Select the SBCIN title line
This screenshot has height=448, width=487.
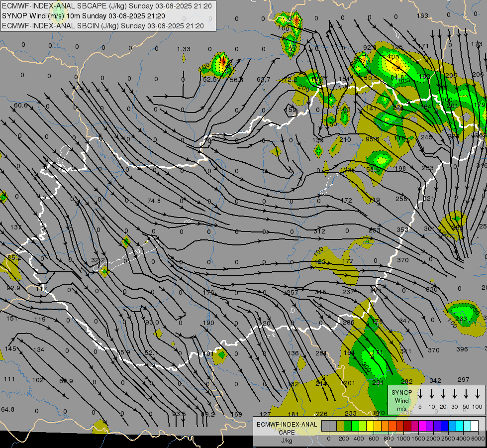pyautogui.click(x=103, y=26)
